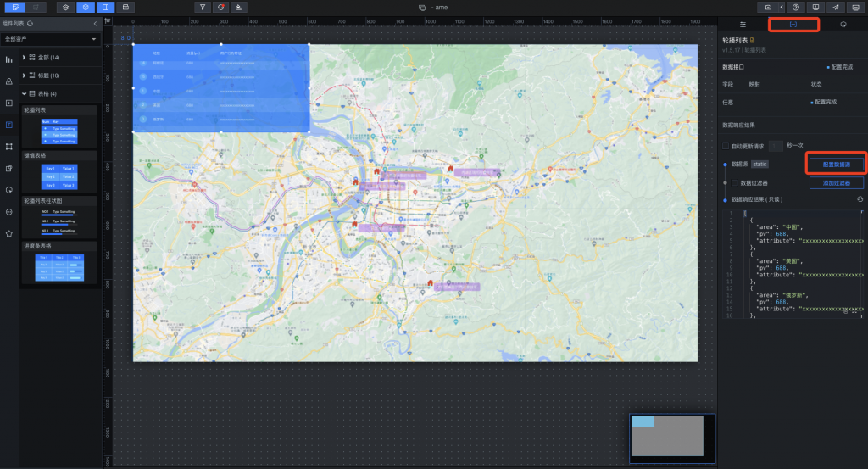Viewport: 868px width, 469px height.
Task: Click the paint bucket theme icon
Action: coord(238,7)
